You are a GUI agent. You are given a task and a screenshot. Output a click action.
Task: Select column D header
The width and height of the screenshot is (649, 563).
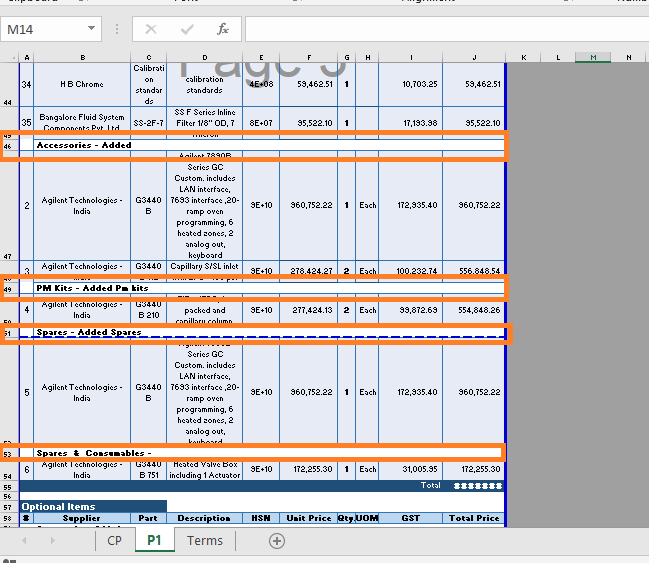coord(204,58)
